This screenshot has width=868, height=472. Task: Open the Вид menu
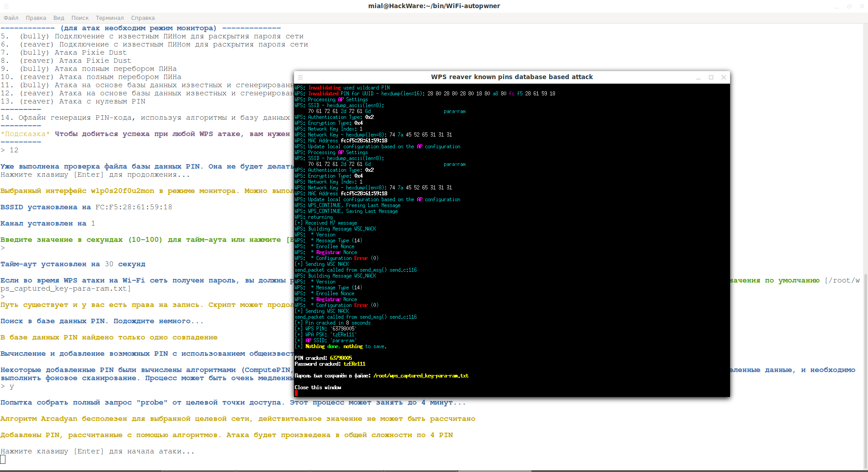[59, 18]
